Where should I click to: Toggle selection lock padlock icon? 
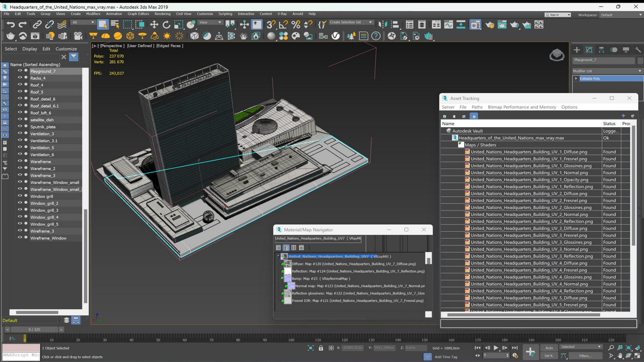[321, 348]
